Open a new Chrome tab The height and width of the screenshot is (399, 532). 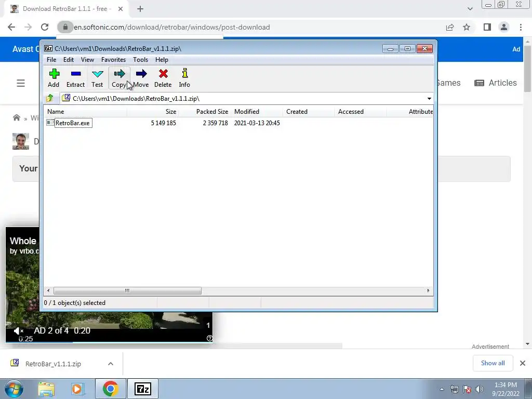[140, 9]
